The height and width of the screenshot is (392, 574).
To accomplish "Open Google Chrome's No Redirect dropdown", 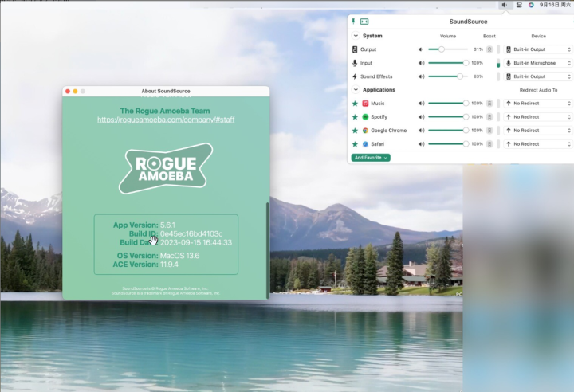I will [x=538, y=131].
